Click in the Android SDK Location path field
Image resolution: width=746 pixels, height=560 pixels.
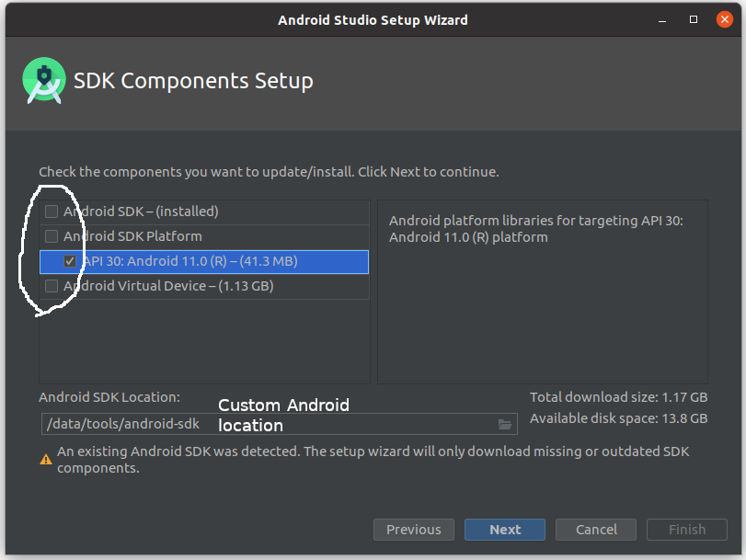tap(280, 424)
